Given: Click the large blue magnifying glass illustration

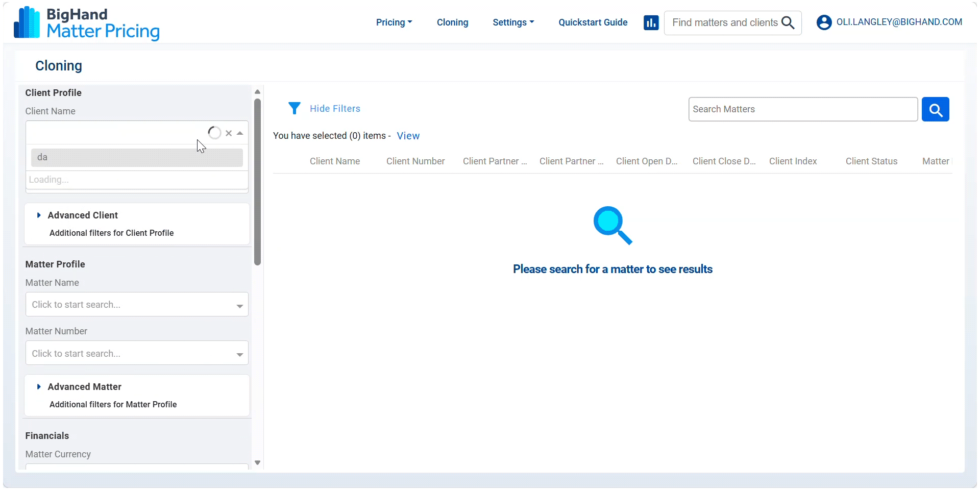Looking at the screenshot, I should click(x=612, y=225).
